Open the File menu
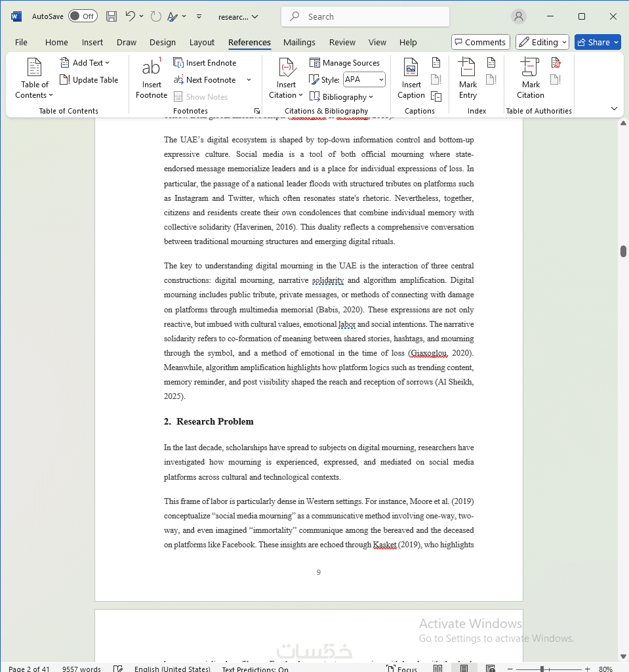Viewport: 629px width, 672px height. pos(21,43)
